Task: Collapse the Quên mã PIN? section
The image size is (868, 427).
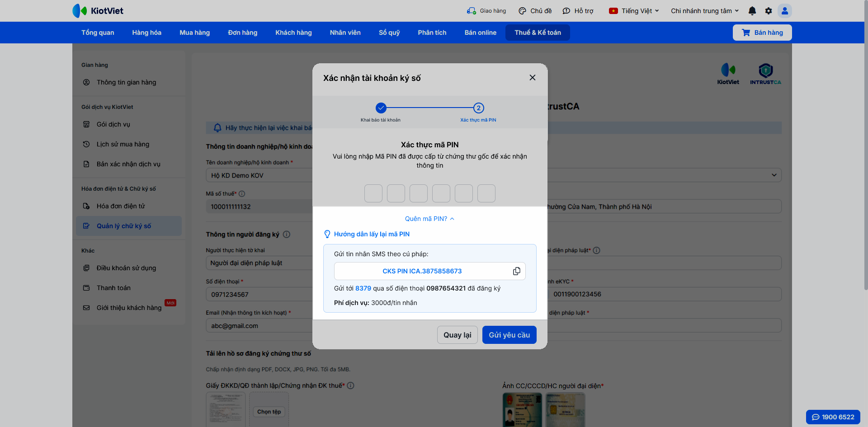Action: 429,219
